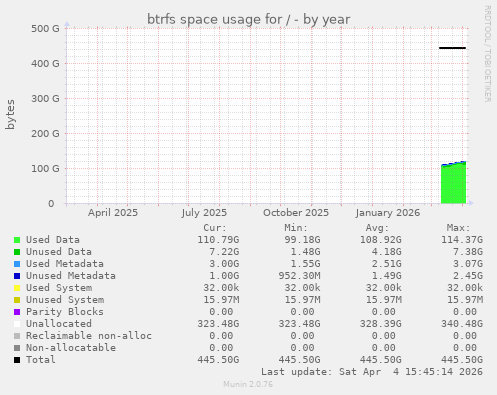Click the Unused Metadata max value 2.45G
The height and width of the screenshot is (395, 497).
tap(468, 276)
